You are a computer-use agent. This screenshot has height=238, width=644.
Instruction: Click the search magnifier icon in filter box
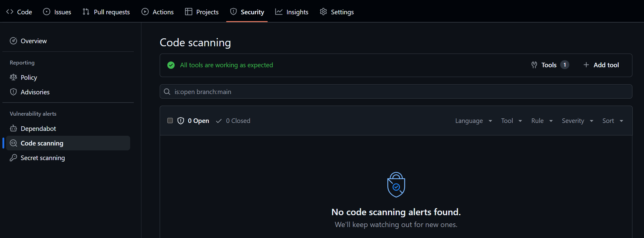pyautogui.click(x=167, y=92)
